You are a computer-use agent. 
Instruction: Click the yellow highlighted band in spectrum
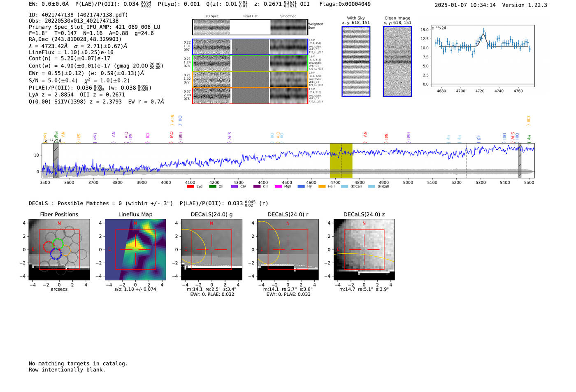coord(341,160)
